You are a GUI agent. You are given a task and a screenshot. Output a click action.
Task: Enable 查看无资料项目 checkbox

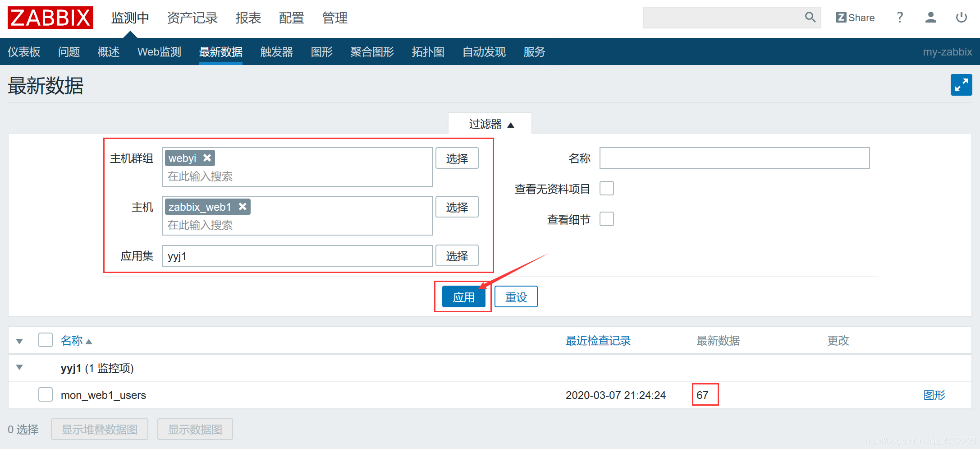coord(607,188)
